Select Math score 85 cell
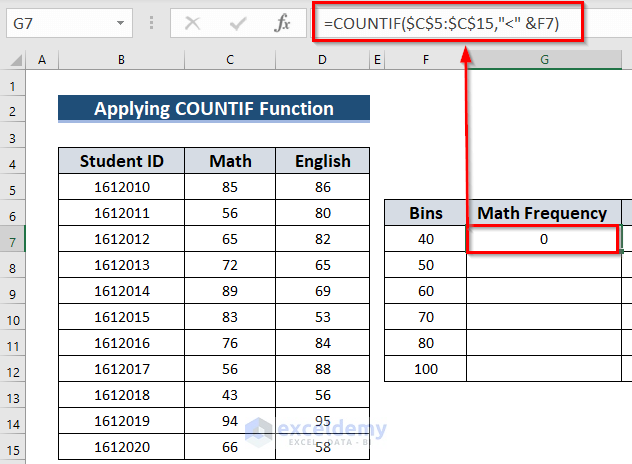The height and width of the screenshot is (464, 632). [x=230, y=187]
